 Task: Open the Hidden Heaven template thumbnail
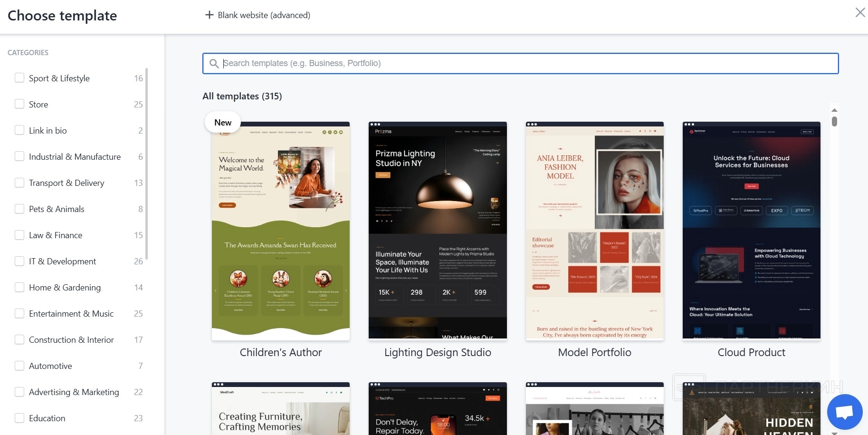coord(752,409)
